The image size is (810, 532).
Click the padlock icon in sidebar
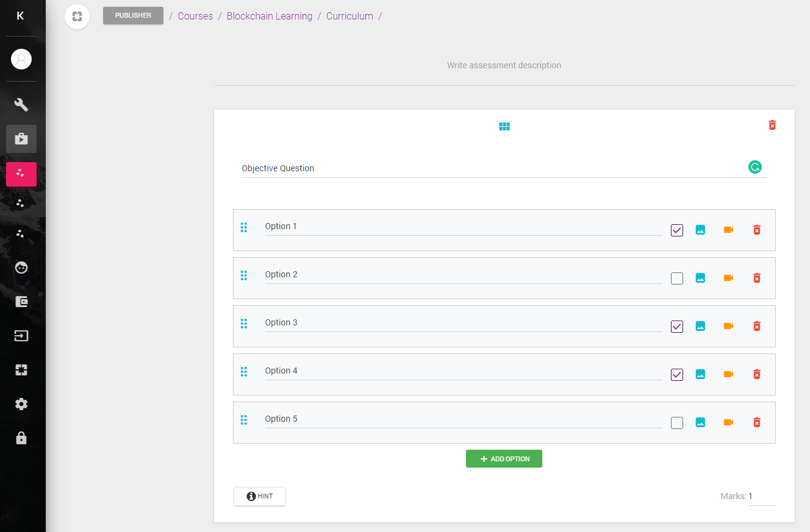21,438
